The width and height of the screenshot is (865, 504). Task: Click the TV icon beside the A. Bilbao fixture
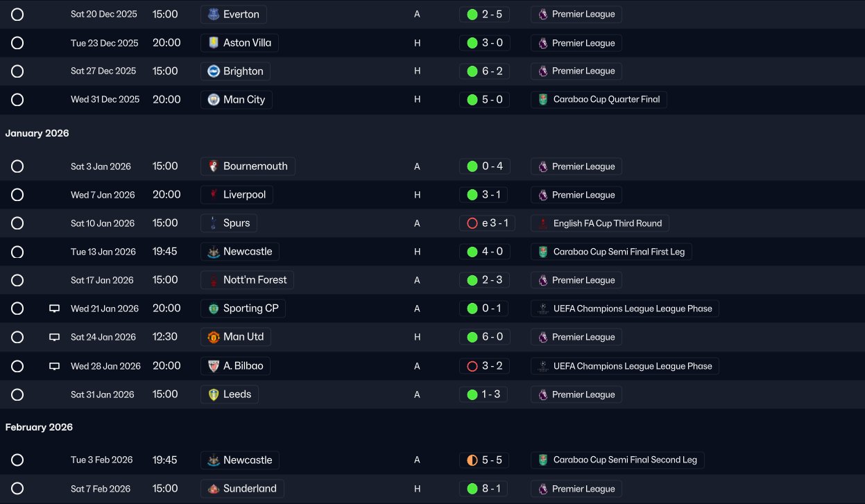55,366
